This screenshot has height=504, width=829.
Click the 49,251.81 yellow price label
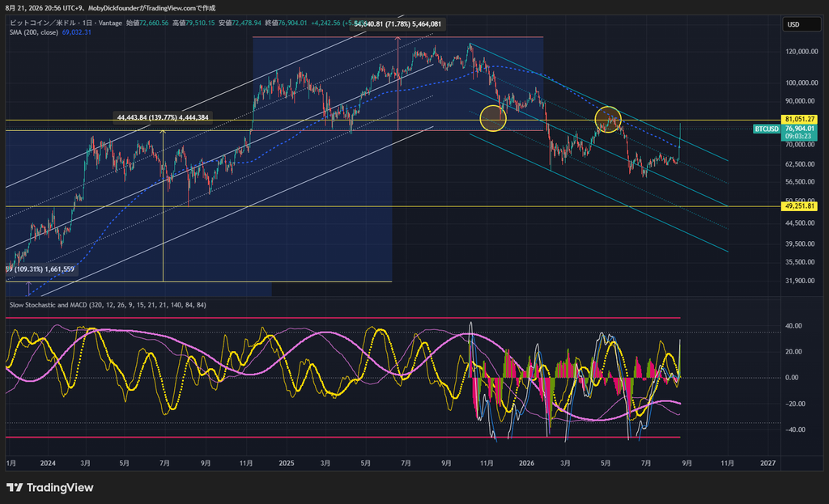799,206
